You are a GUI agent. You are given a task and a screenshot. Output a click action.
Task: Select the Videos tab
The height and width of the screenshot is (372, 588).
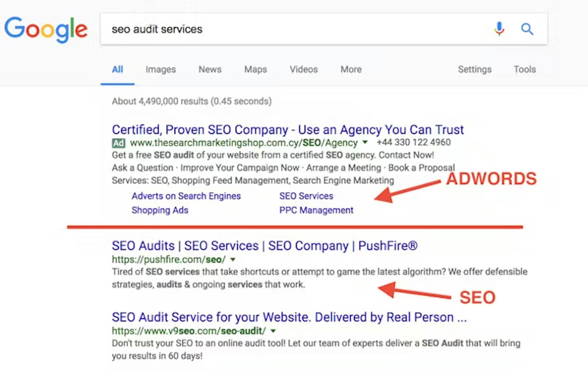(304, 69)
